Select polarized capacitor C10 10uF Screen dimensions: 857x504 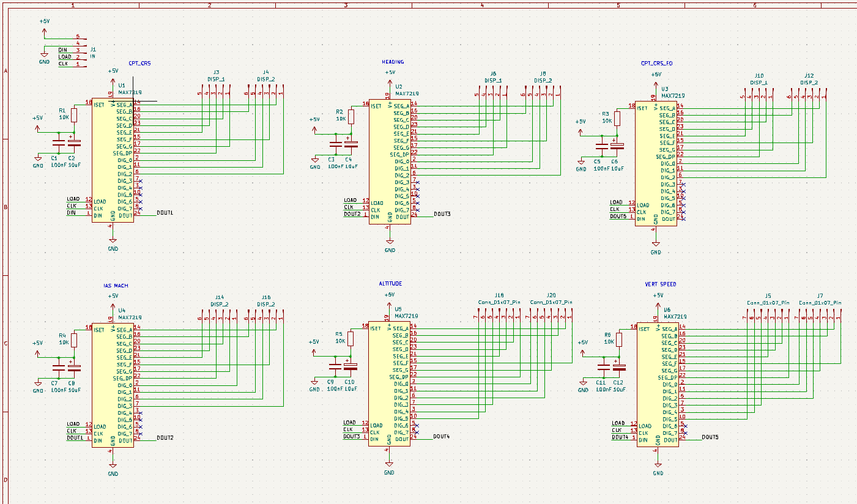[x=351, y=366]
